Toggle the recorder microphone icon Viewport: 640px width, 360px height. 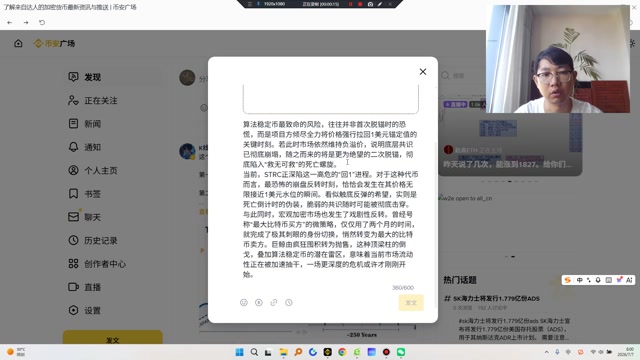point(258,4)
